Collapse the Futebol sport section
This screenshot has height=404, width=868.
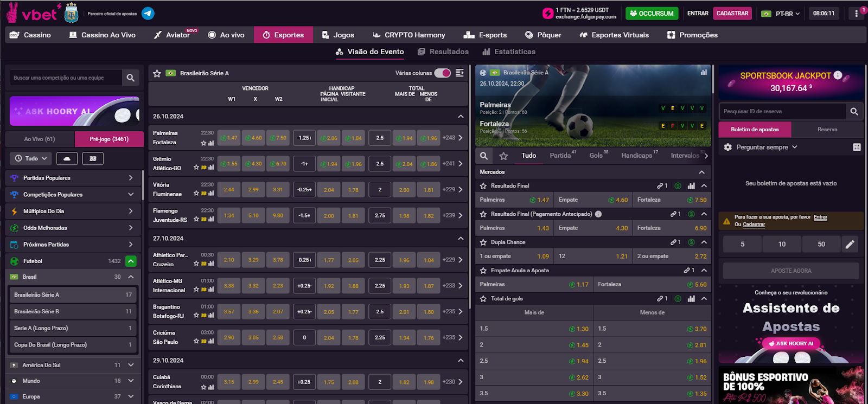point(131,261)
